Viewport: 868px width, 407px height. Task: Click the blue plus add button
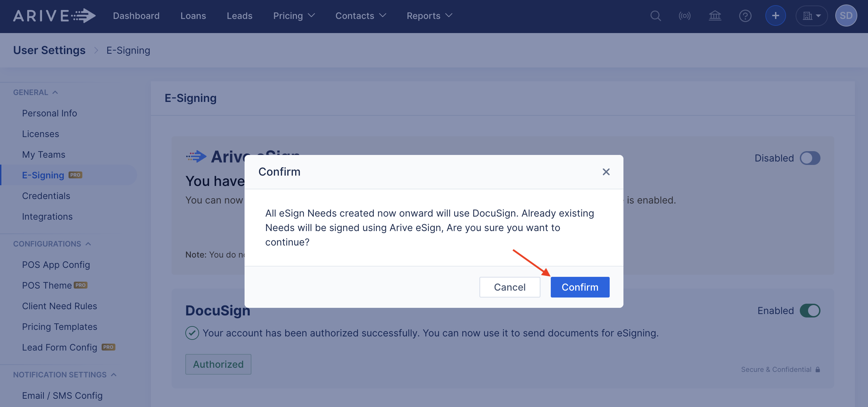(775, 16)
